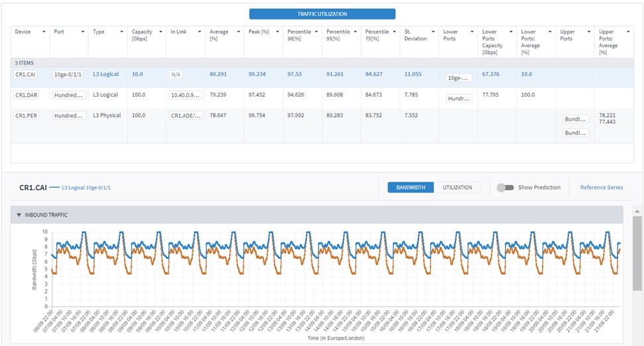Screen dimensions: 644x346
Task: Open the Port column dropdown arrow
Action: tap(83, 32)
